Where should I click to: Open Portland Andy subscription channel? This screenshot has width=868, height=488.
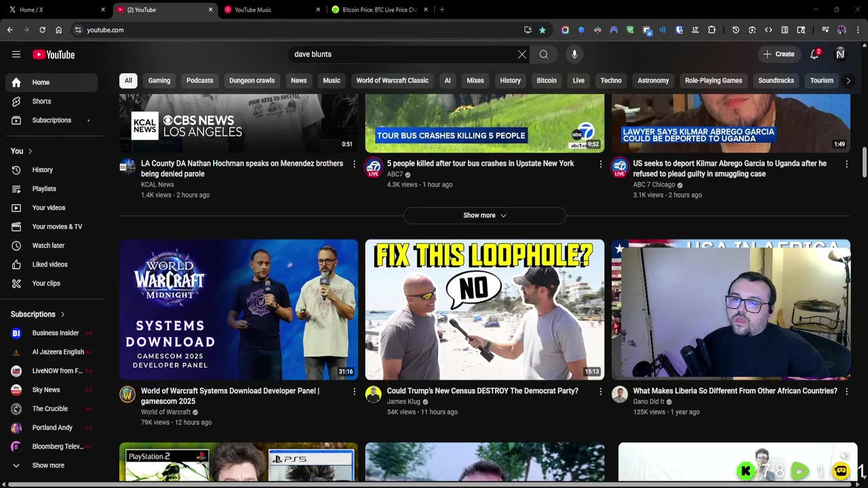52,428
